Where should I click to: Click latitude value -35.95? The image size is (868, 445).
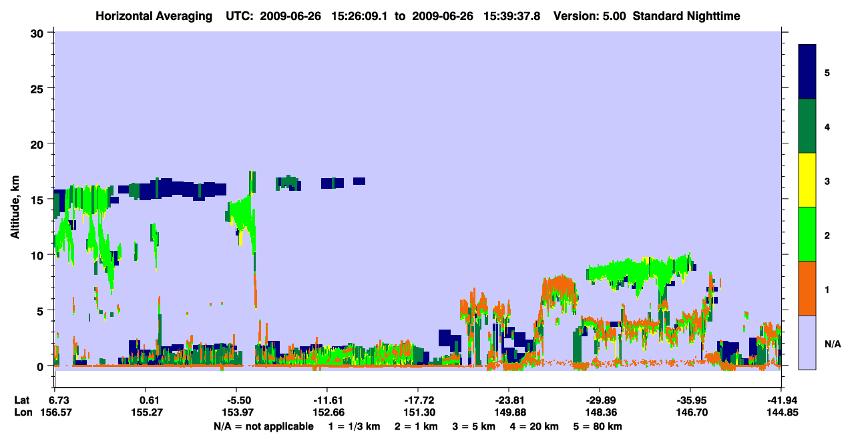(690, 400)
